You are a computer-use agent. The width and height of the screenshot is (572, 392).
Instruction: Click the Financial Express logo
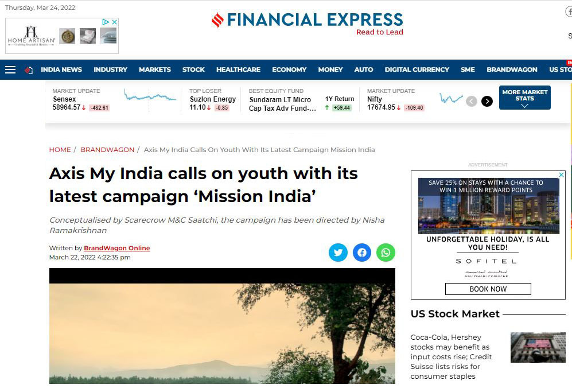307,24
